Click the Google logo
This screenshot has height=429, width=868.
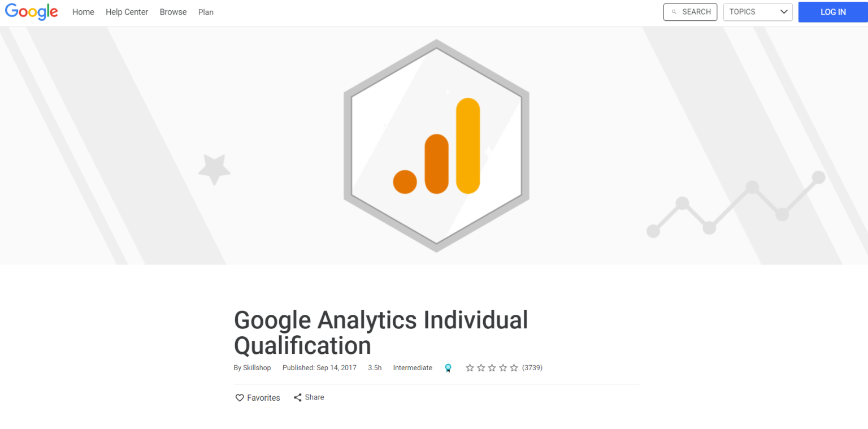(x=31, y=11)
